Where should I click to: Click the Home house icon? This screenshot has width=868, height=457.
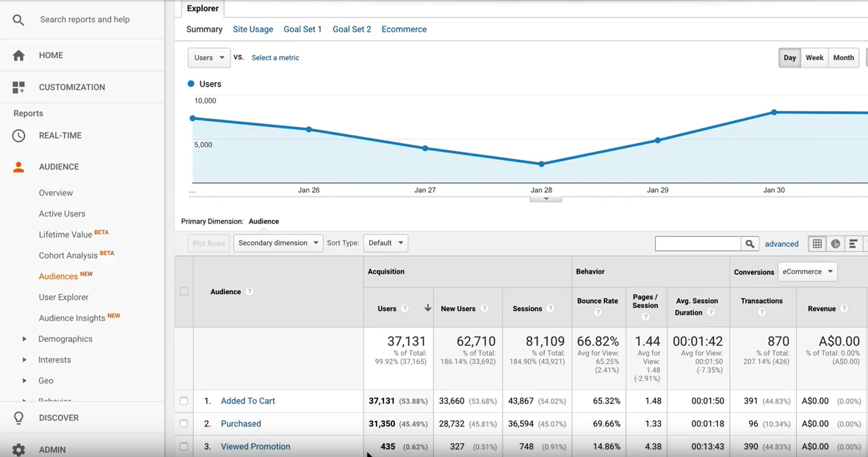(x=18, y=55)
